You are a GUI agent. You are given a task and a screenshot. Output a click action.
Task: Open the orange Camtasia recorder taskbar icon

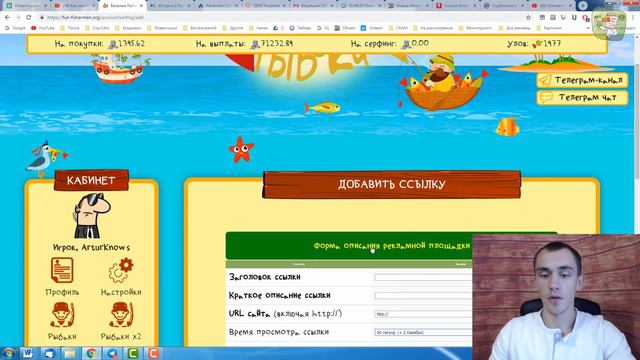click(x=153, y=353)
